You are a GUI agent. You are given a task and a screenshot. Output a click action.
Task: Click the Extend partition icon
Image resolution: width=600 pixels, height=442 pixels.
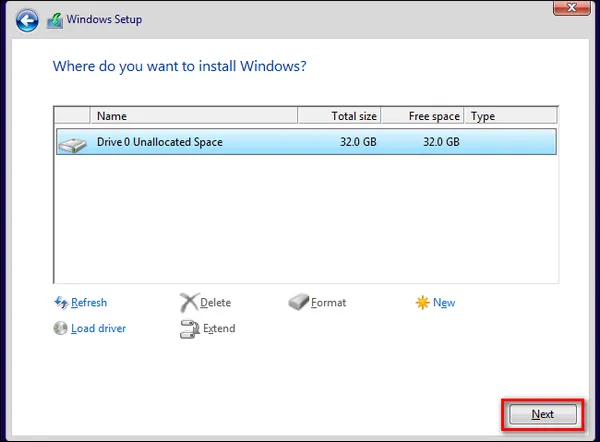click(x=189, y=328)
